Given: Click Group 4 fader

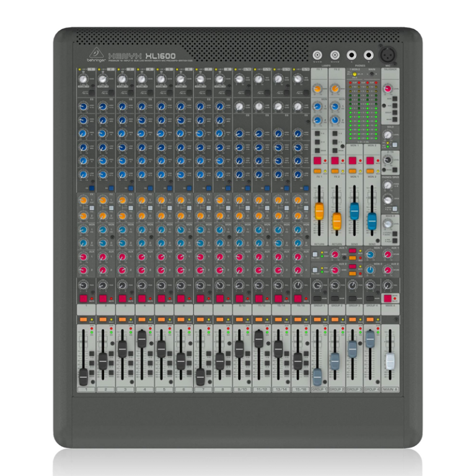Looking at the screenshot, I should [370, 339].
